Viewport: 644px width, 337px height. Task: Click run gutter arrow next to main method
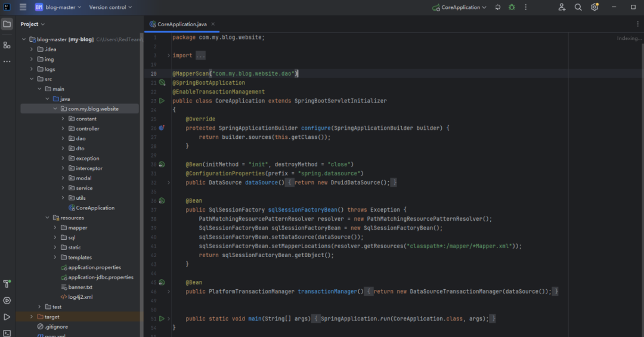pyautogui.click(x=162, y=319)
